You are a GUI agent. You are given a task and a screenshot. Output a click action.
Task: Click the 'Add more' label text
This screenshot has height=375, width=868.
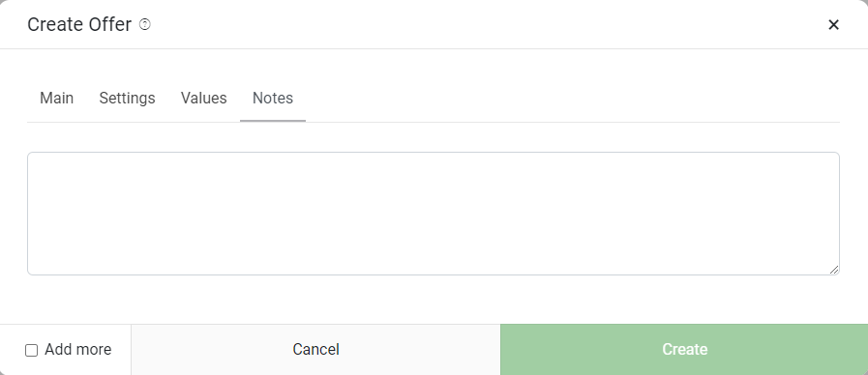pyautogui.click(x=78, y=350)
